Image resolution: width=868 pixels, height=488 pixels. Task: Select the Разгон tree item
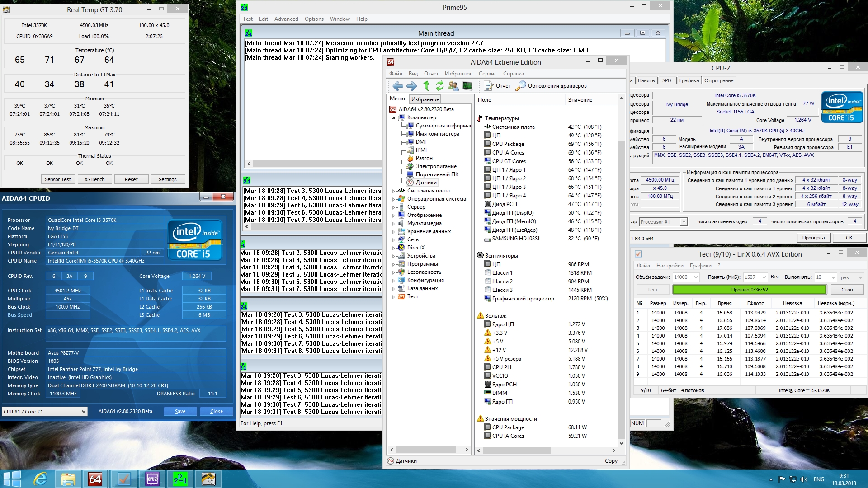point(424,158)
